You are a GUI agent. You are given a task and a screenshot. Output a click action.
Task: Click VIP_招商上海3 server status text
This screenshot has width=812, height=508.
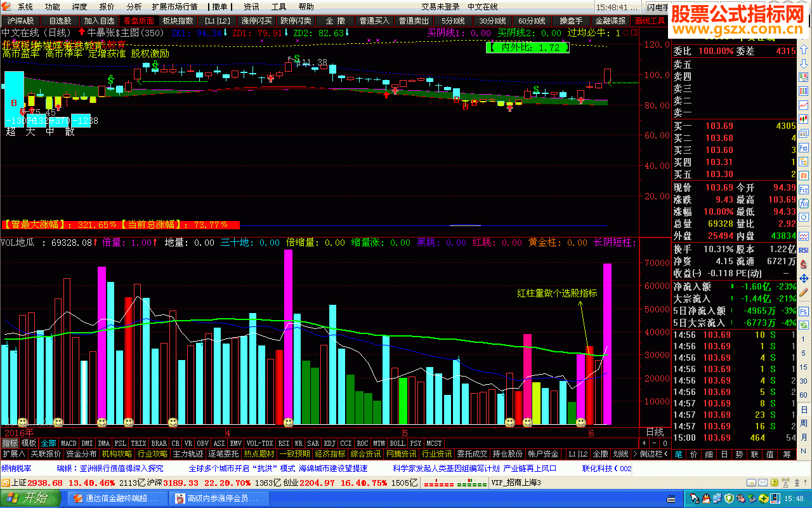coord(516,483)
